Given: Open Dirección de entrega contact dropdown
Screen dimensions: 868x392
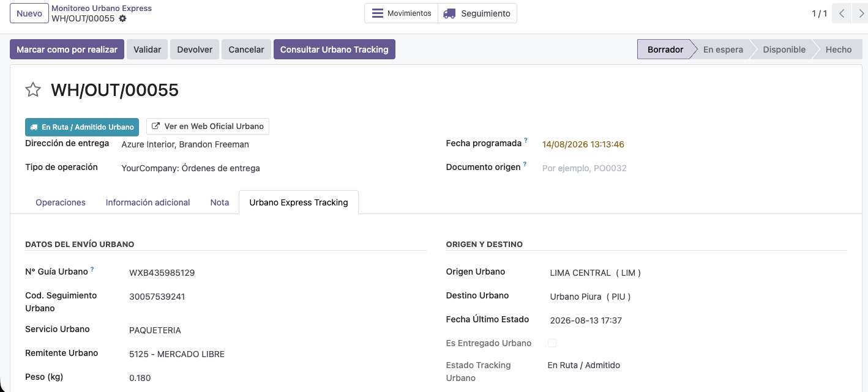Looking at the screenshot, I should tap(273, 145).
